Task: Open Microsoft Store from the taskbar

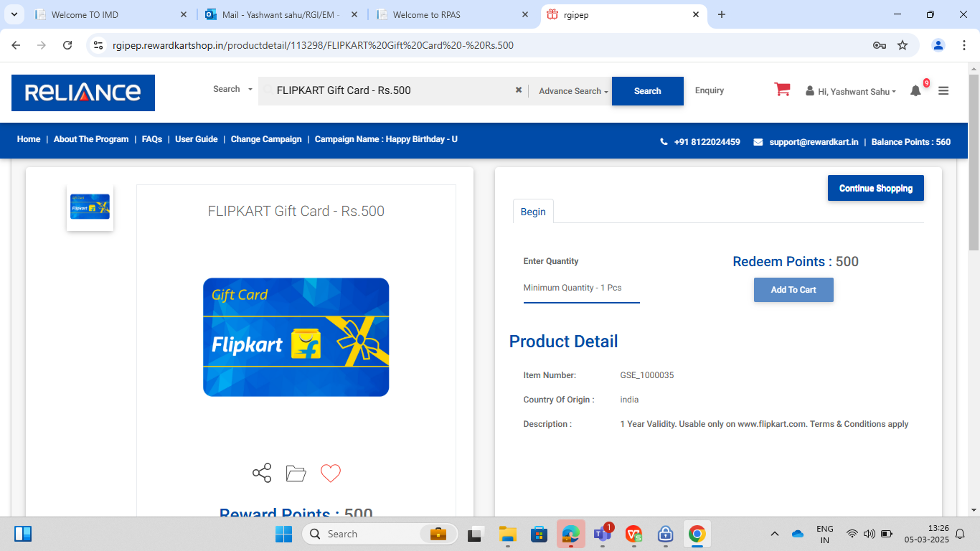Action: click(x=539, y=534)
